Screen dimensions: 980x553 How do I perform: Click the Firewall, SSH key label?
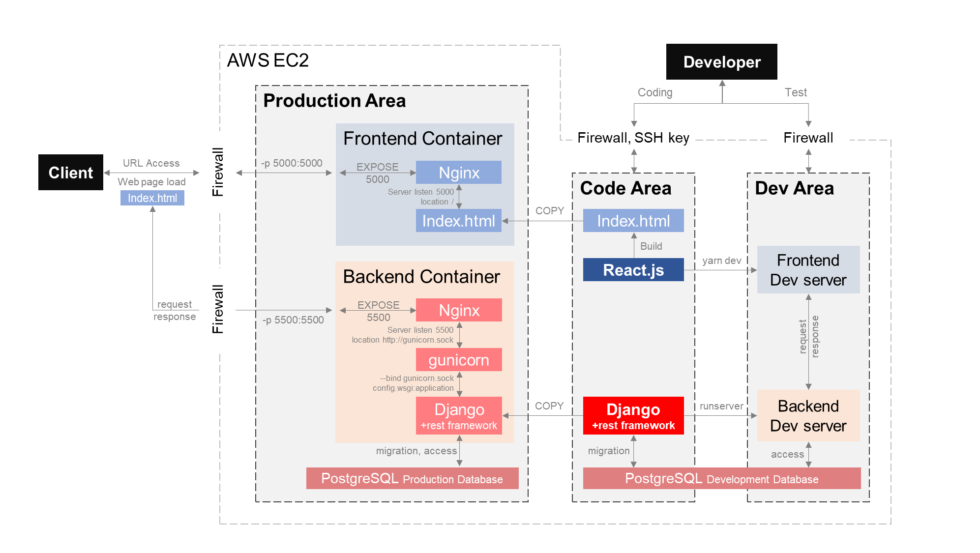(633, 138)
